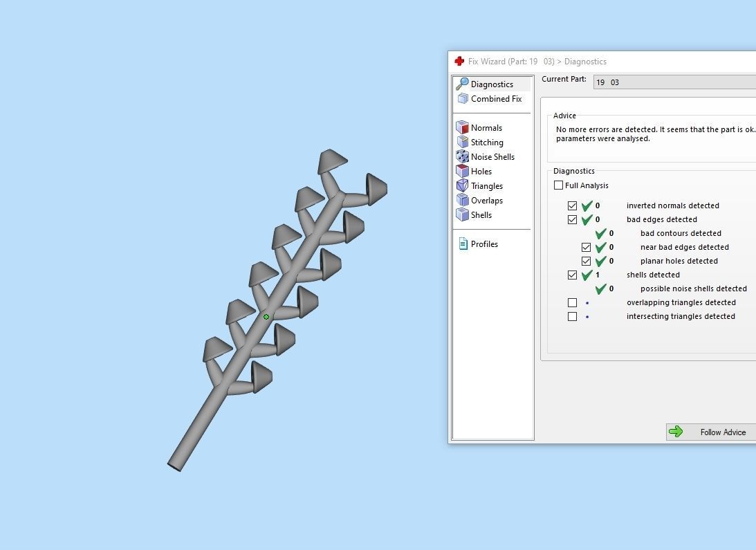Click the green checkmark beside bad contours
The image size is (756, 550).
coord(600,234)
